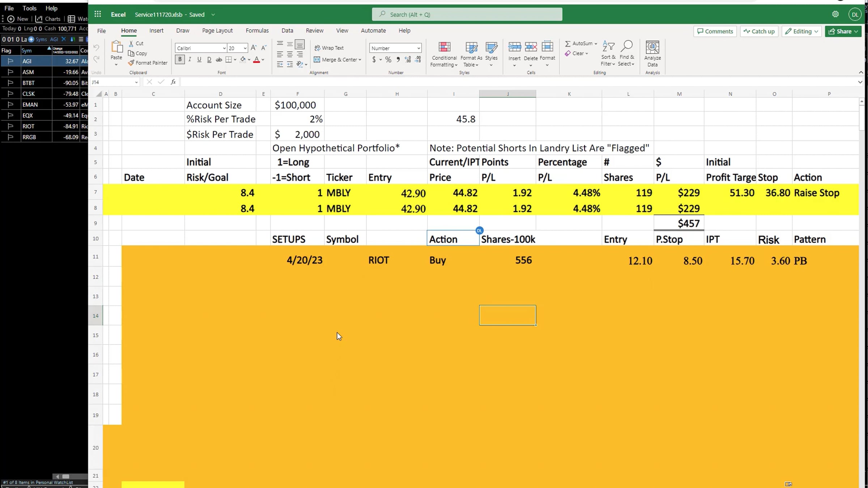Click the Wrap Text icon
This screenshot has height=488, width=868.
317,48
